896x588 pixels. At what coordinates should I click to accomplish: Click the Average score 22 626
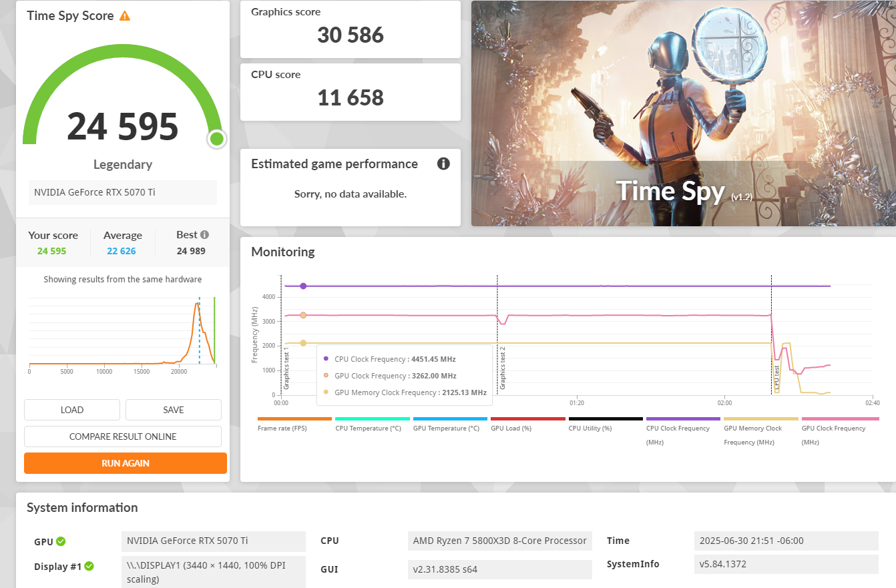pyautogui.click(x=122, y=251)
